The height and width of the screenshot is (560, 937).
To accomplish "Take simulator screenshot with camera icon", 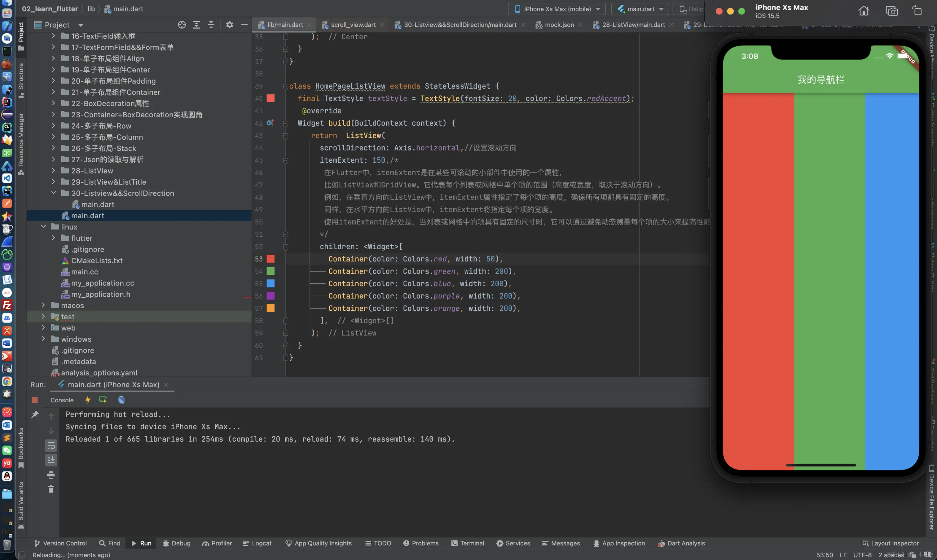I will [x=892, y=11].
